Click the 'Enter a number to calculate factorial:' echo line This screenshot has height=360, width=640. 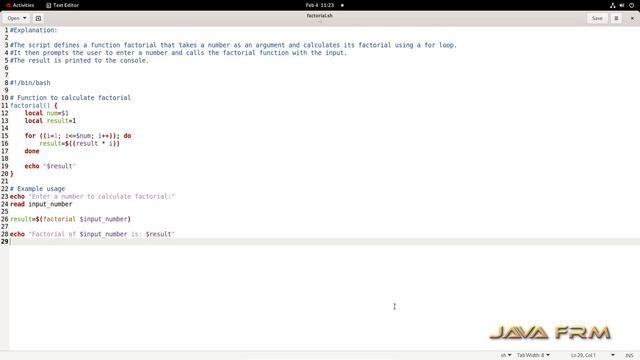coord(92,196)
